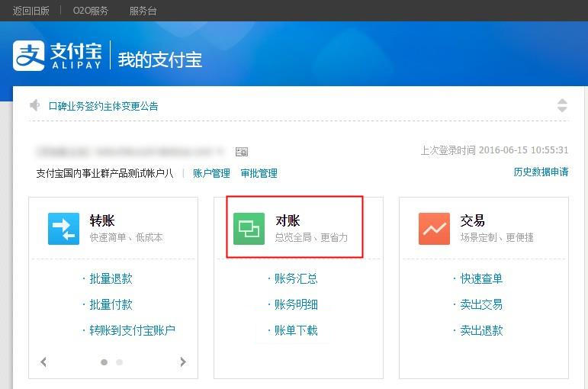Select the second page dot in 转账 card
The height and width of the screenshot is (389, 588).
[x=119, y=362]
